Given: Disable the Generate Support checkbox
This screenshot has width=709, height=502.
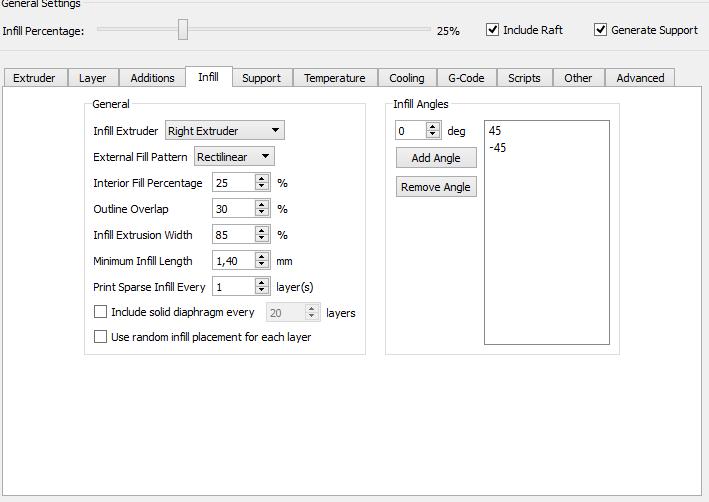Looking at the screenshot, I should (x=600, y=30).
